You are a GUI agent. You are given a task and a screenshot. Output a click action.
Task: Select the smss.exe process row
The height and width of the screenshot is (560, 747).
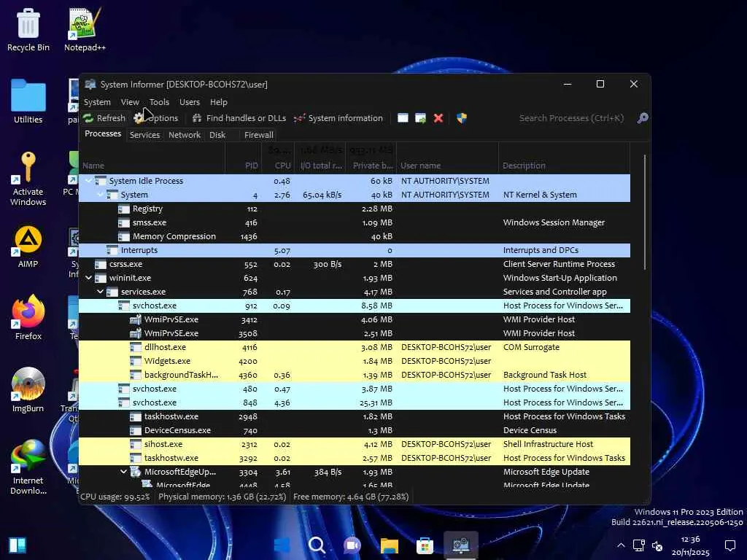point(355,222)
